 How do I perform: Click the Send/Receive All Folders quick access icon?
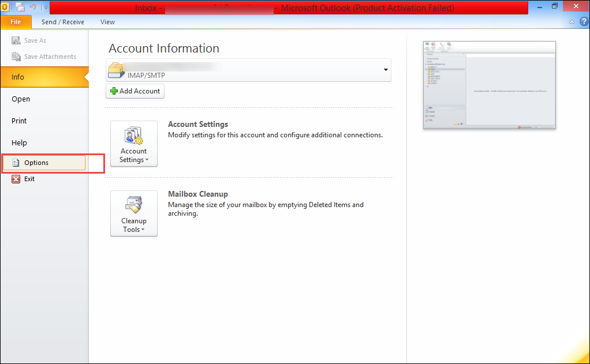click(20, 7)
